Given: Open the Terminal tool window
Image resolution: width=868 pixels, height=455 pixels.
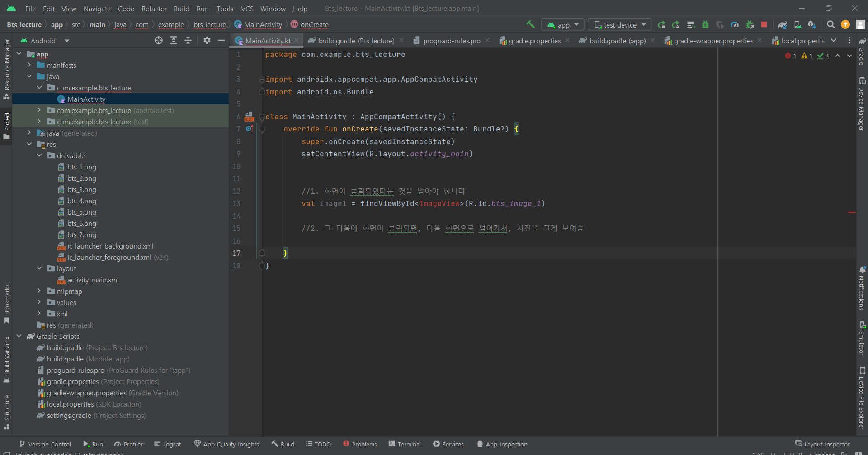Looking at the screenshot, I should tap(405, 444).
